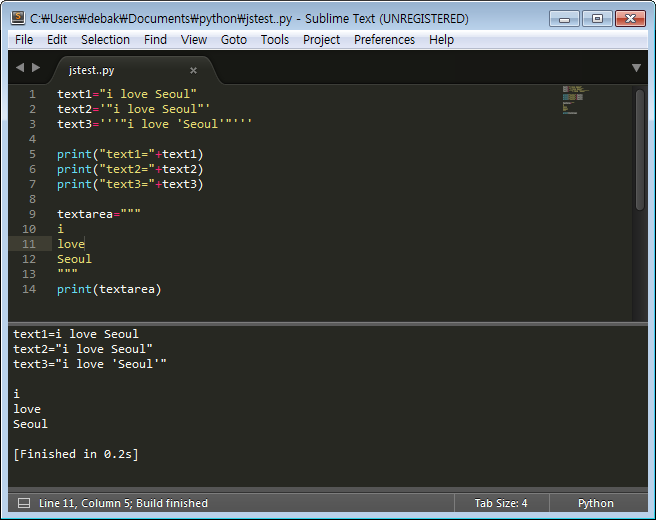Toggle side bar icon in status bar
This screenshot has height=520, width=656.
pyautogui.click(x=24, y=503)
